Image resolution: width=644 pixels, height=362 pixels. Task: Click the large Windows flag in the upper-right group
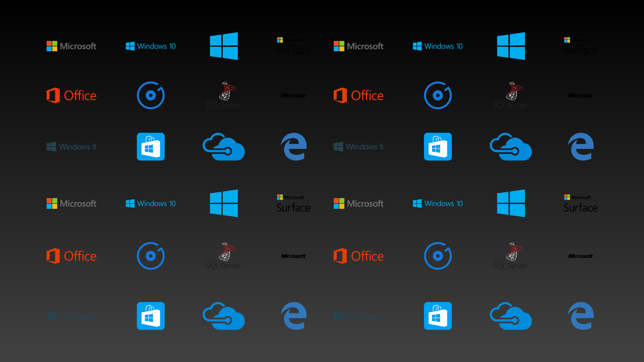[511, 46]
